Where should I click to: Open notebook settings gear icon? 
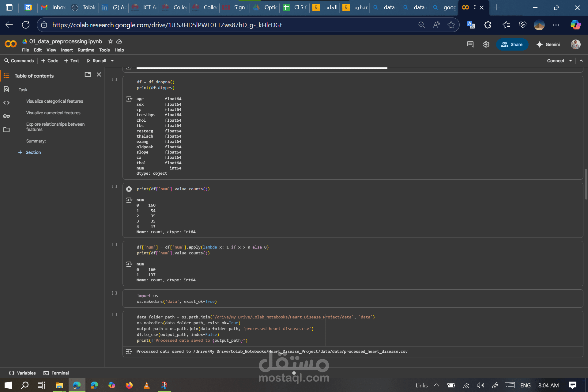coord(486,44)
